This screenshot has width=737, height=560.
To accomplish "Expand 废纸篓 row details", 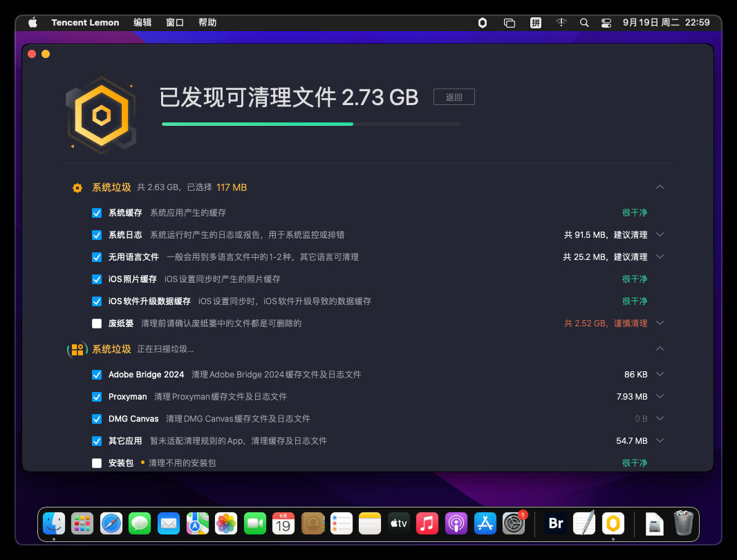I will tap(660, 323).
